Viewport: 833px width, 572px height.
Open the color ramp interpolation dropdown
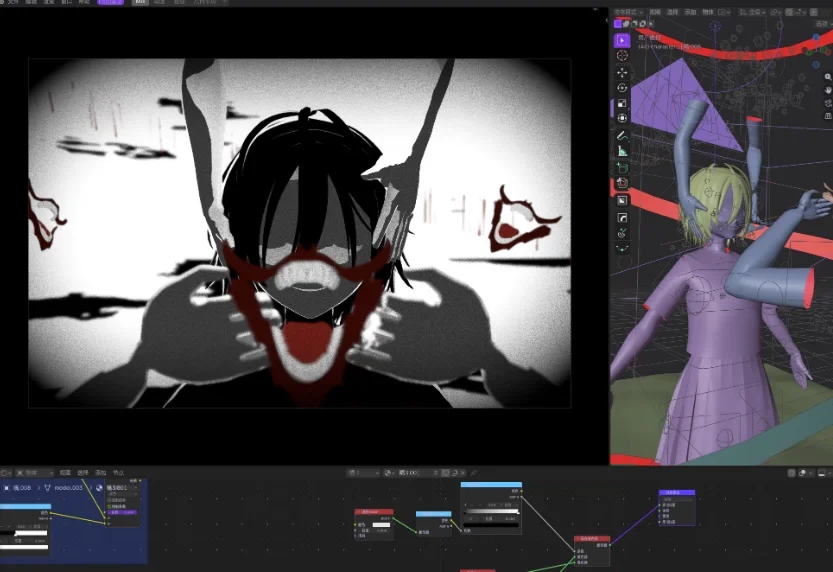(x=508, y=505)
